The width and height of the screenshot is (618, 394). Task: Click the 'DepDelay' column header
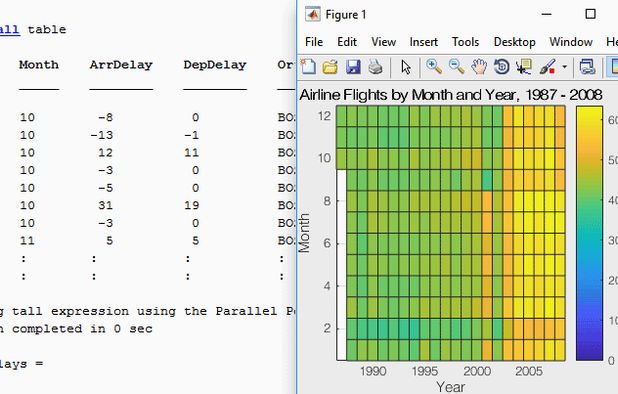click(215, 65)
